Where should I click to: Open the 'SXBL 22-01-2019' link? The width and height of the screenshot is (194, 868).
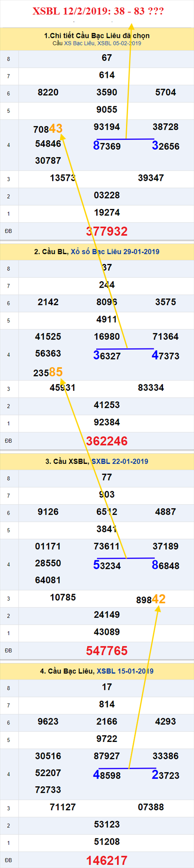coord(120,461)
